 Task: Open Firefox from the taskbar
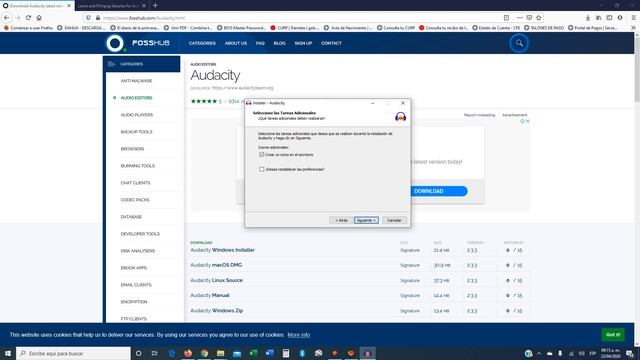[x=188, y=353]
